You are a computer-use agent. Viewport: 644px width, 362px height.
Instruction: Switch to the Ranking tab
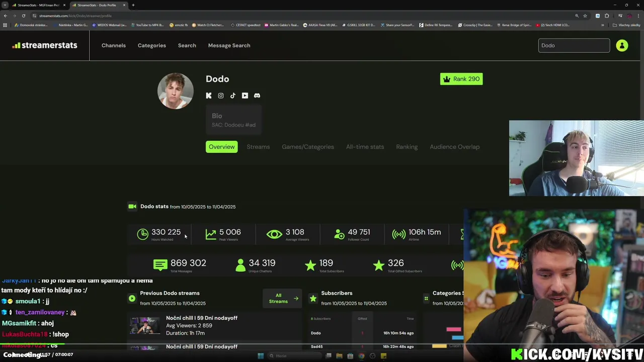click(407, 147)
